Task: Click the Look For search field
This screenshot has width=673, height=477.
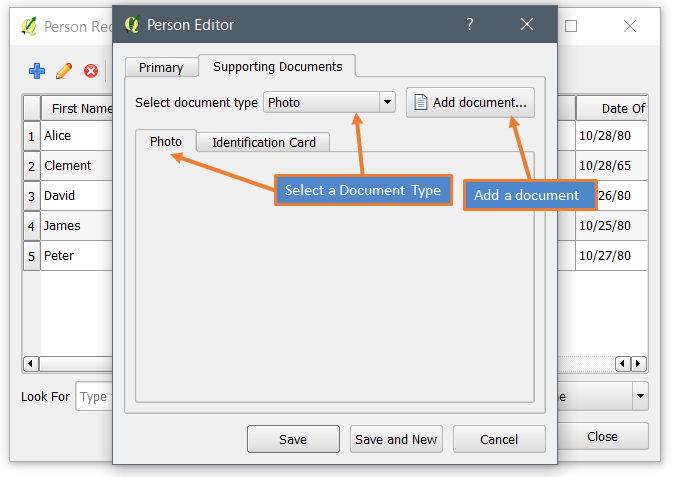Action: [94, 396]
